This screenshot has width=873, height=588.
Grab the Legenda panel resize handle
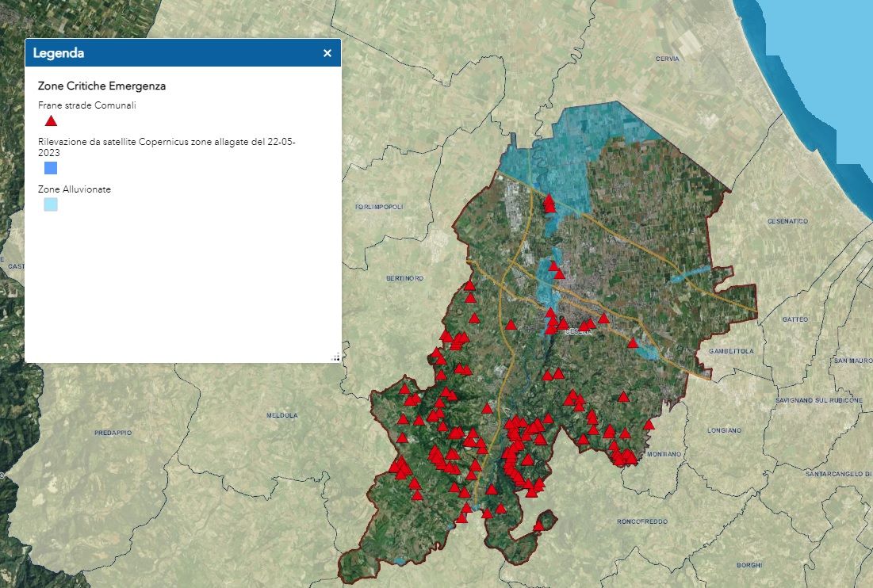[335, 357]
